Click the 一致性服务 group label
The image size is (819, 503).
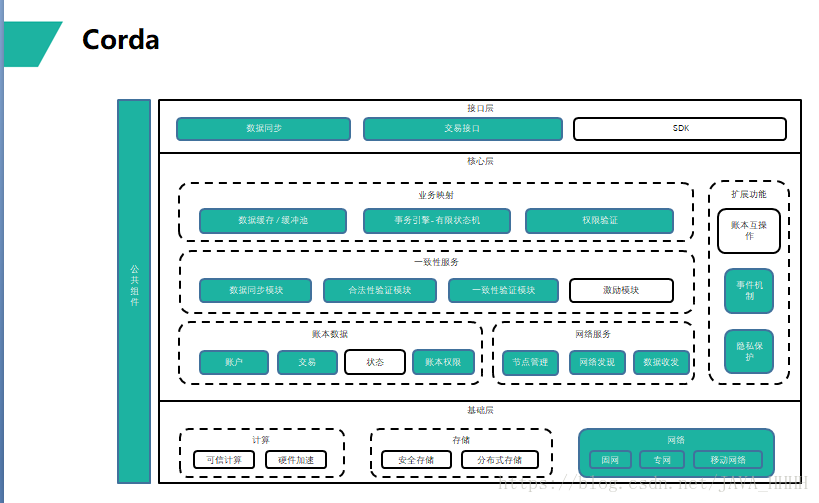436,262
